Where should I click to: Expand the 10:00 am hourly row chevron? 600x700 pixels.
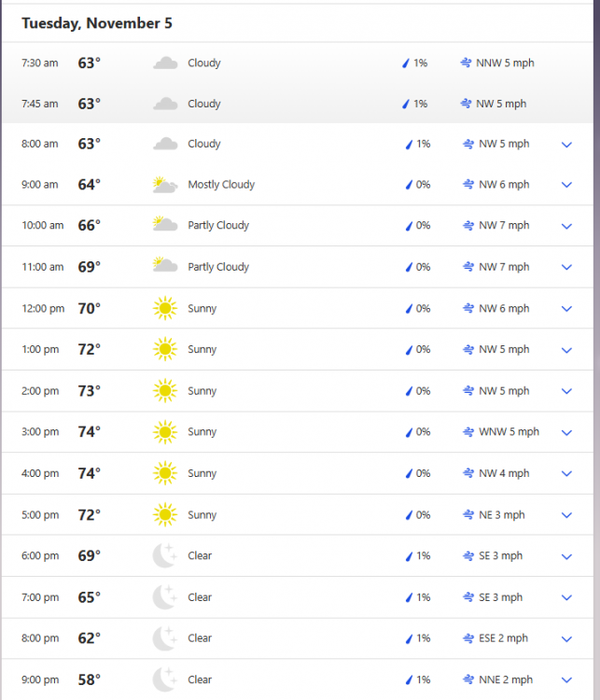(x=566, y=226)
